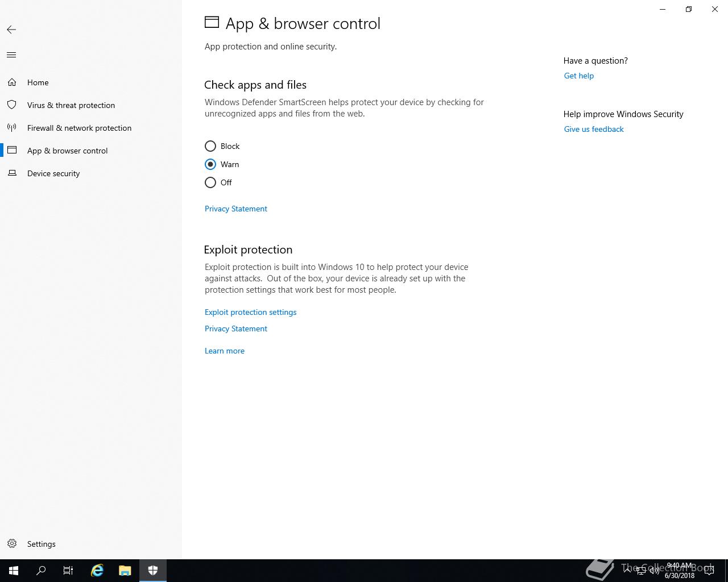Click the Learn more link
The width and height of the screenshot is (728, 582).
click(x=225, y=351)
